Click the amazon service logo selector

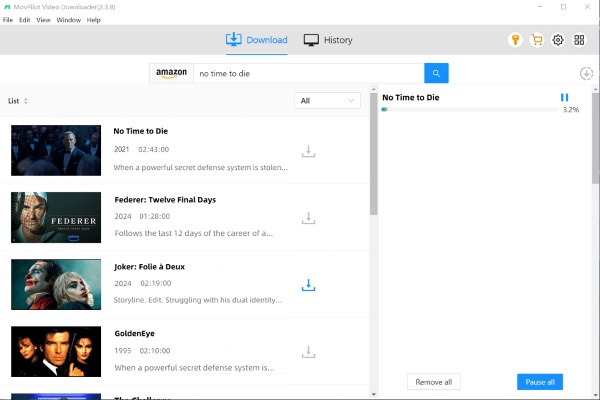tap(171, 73)
